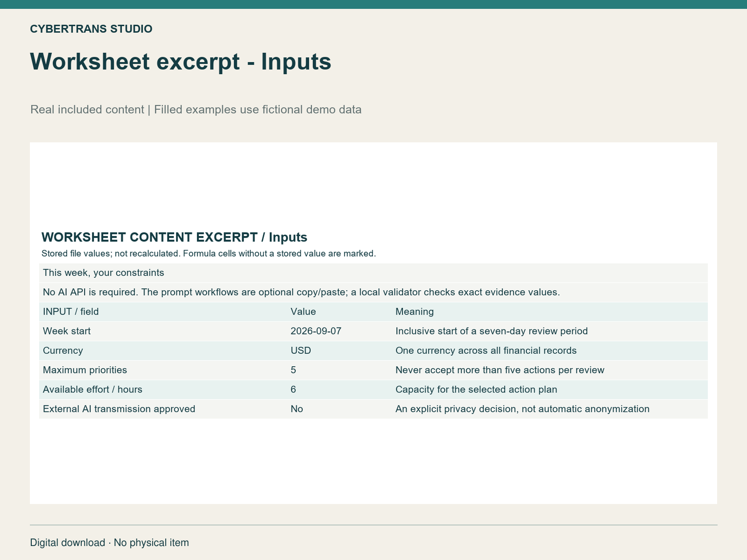This screenshot has height=560, width=747.
Task: Click 'Never accept more than five actions per review'
Action: pos(500,370)
